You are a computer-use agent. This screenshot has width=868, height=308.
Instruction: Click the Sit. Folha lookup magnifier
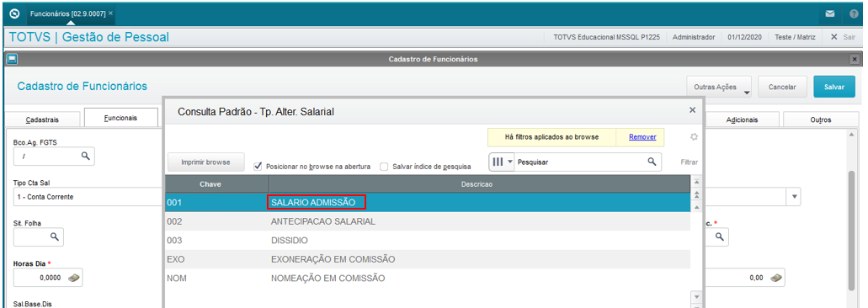pyautogui.click(x=54, y=236)
